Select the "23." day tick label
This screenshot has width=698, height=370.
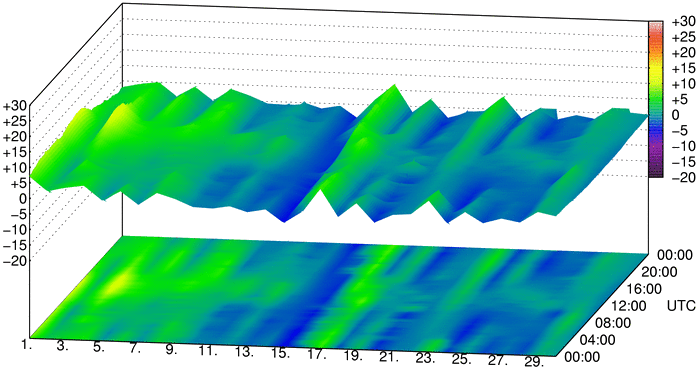pos(427,359)
